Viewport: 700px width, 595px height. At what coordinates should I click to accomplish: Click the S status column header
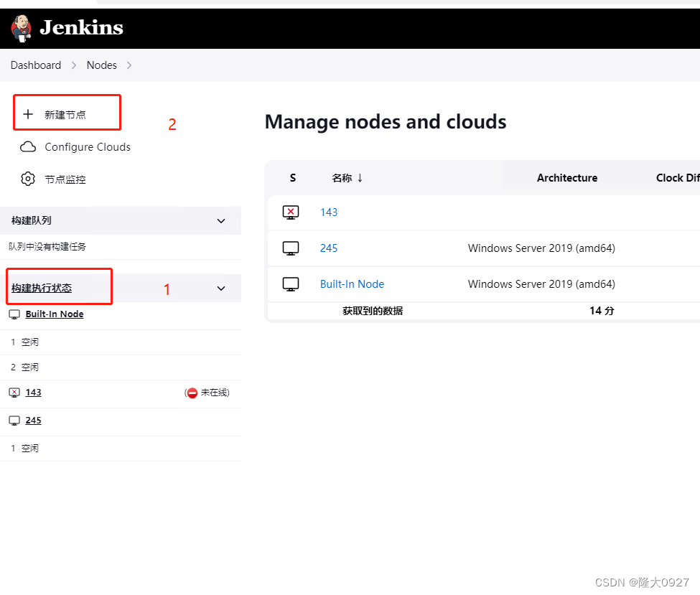[x=292, y=178]
